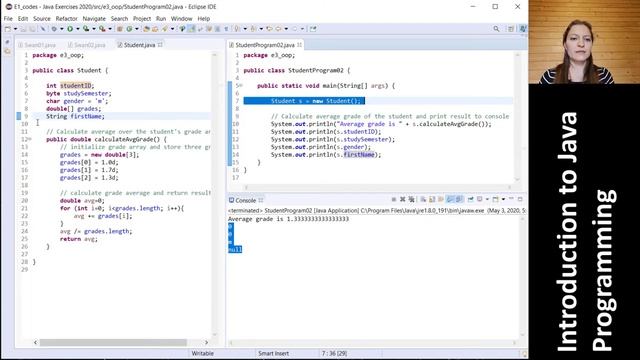
Task: Click the New Java Package icon
Action: 120,29
